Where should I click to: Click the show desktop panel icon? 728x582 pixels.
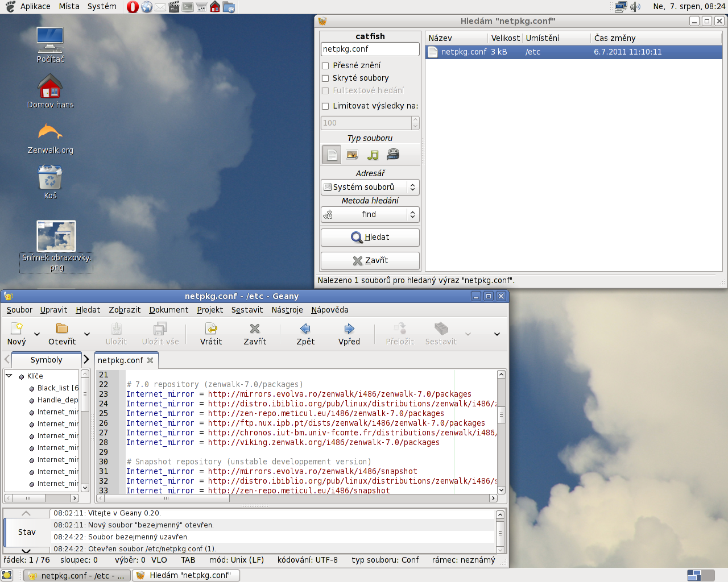tap(7, 575)
